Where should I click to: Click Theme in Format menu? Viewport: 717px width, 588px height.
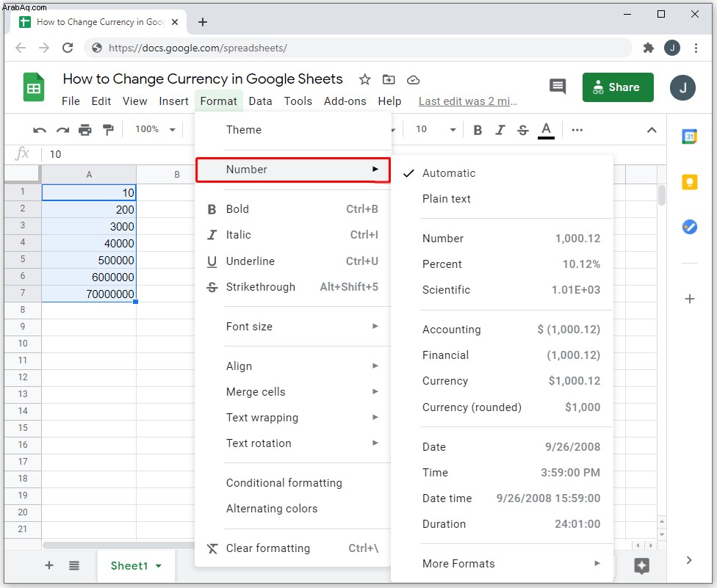[292, 130]
